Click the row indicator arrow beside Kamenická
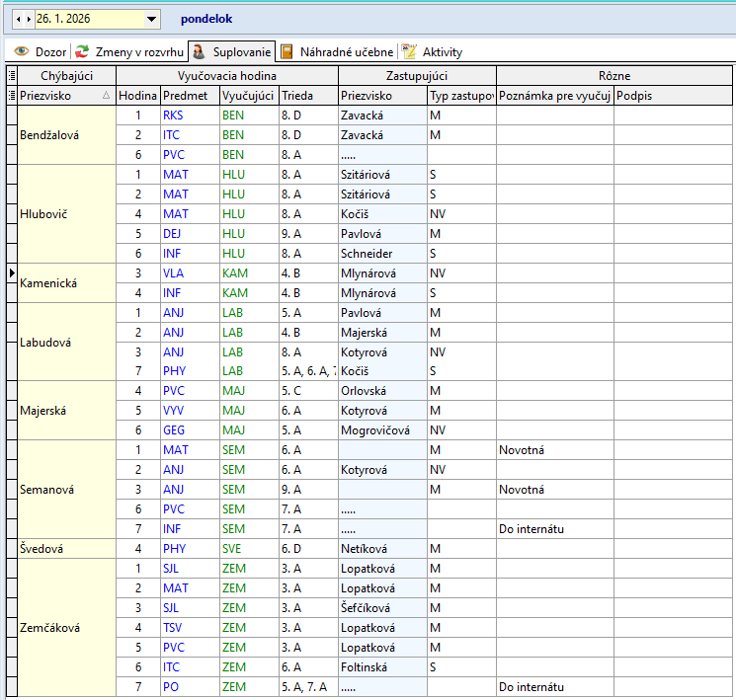Screen dimensions: 736x700 pyautogui.click(x=11, y=272)
